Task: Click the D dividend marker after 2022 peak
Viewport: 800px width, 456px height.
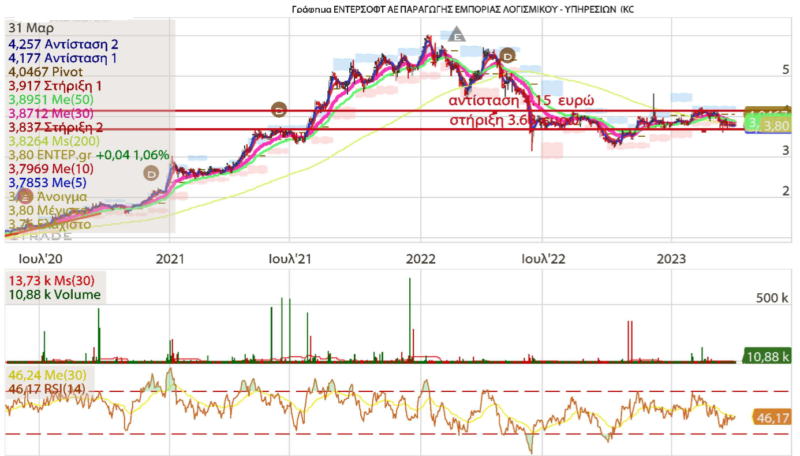Action: click(x=507, y=54)
